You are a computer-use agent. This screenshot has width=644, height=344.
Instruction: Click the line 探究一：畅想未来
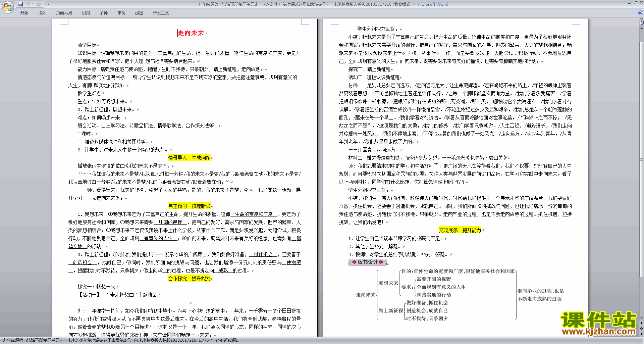(96, 287)
